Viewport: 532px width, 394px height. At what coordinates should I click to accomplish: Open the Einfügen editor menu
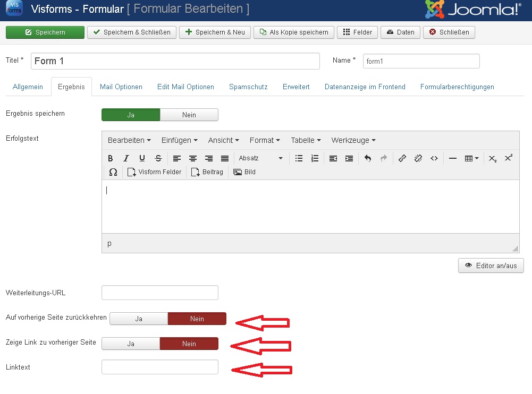[x=179, y=140]
